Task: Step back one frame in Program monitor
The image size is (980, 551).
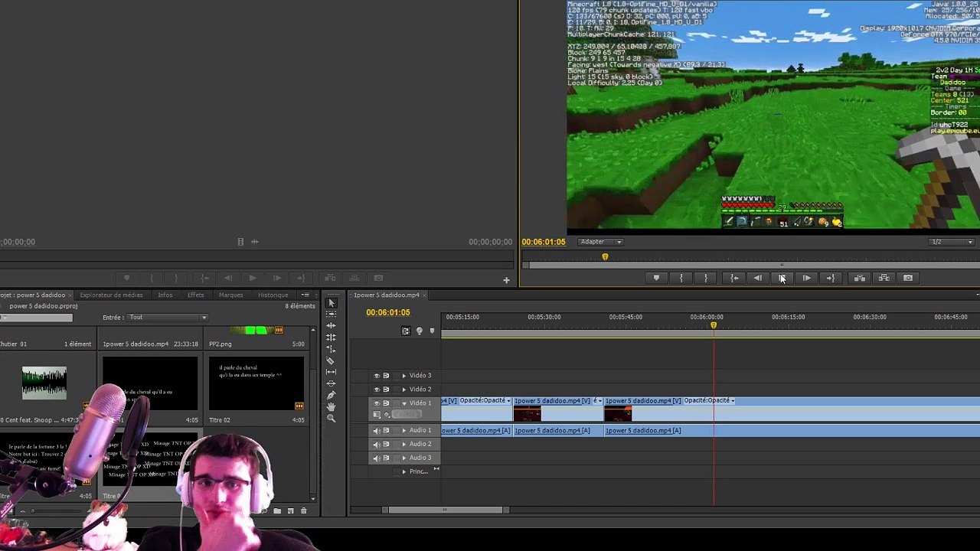Action: 757,279
